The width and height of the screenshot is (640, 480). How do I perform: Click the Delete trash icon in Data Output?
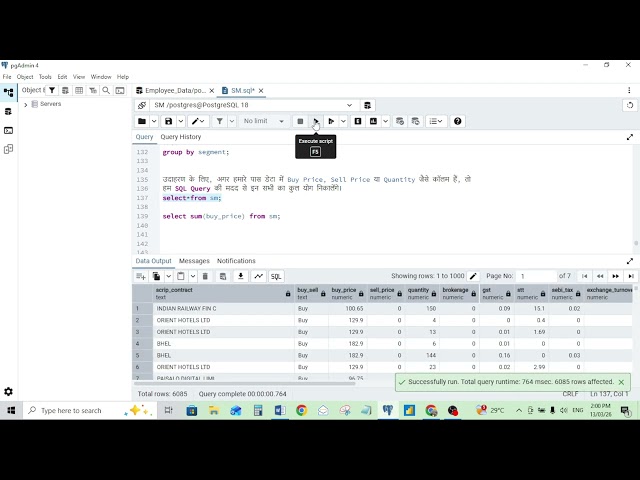pyautogui.click(x=205, y=276)
